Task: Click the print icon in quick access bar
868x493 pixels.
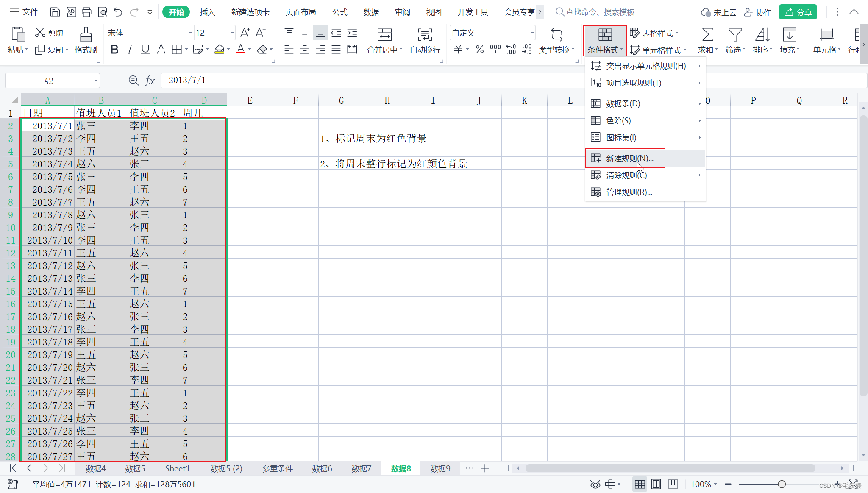Action: click(x=86, y=12)
